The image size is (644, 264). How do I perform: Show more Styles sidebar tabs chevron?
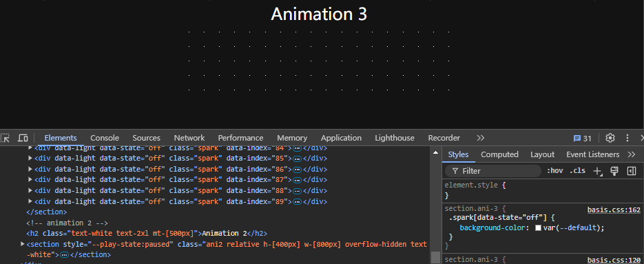632,154
